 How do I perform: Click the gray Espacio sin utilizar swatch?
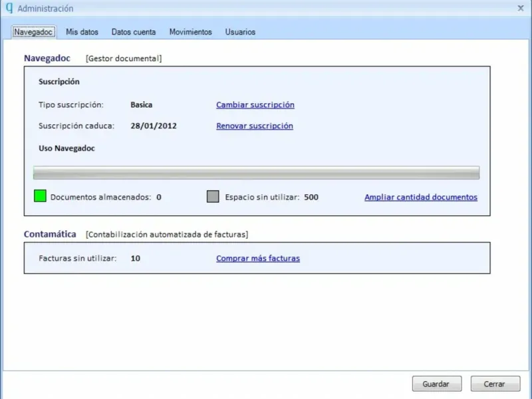213,196
